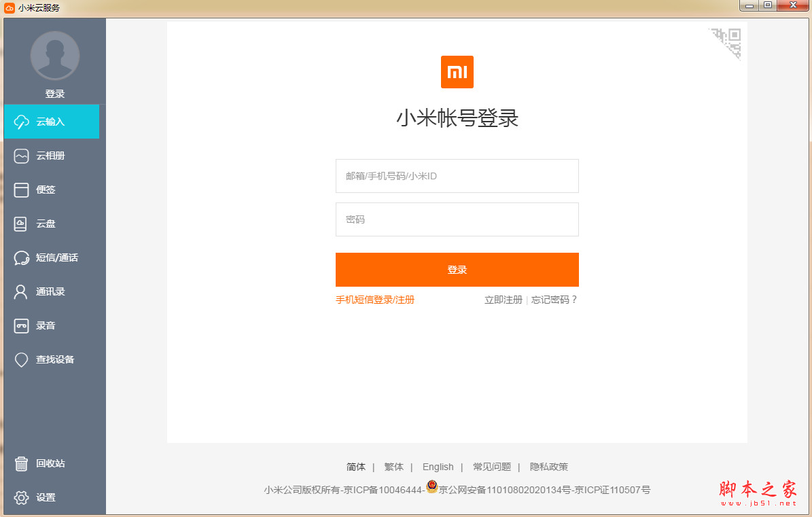Click the police badge icon in footer
The image size is (812, 517).
coord(432,486)
